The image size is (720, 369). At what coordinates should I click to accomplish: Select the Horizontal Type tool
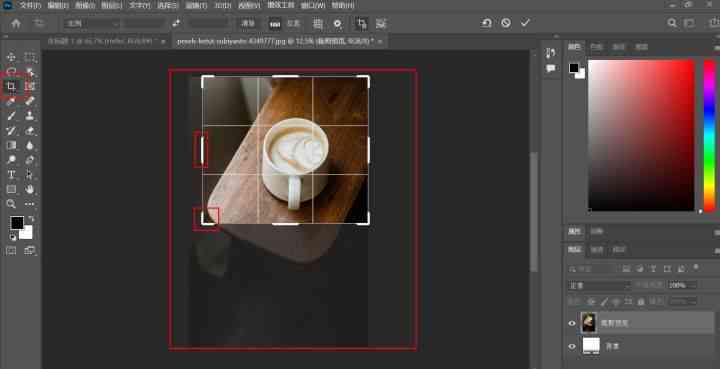[x=11, y=174]
